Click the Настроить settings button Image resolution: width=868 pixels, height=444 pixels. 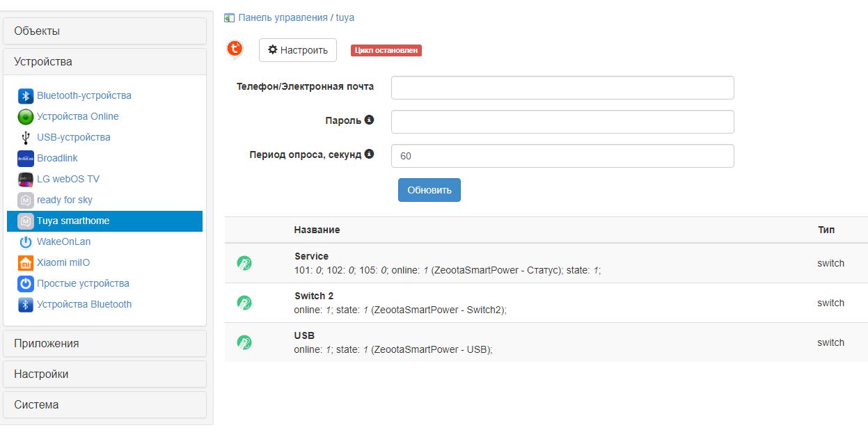[x=298, y=50]
